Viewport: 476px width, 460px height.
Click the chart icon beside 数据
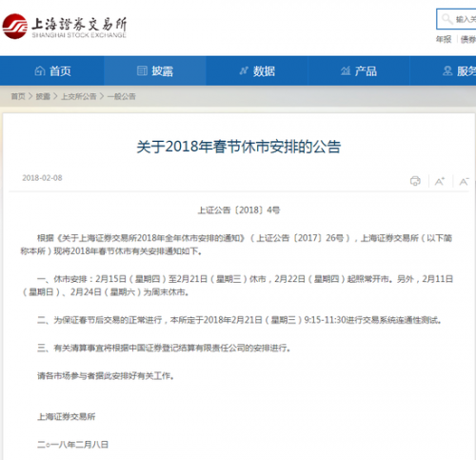pyautogui.click(x=244, y=70)
